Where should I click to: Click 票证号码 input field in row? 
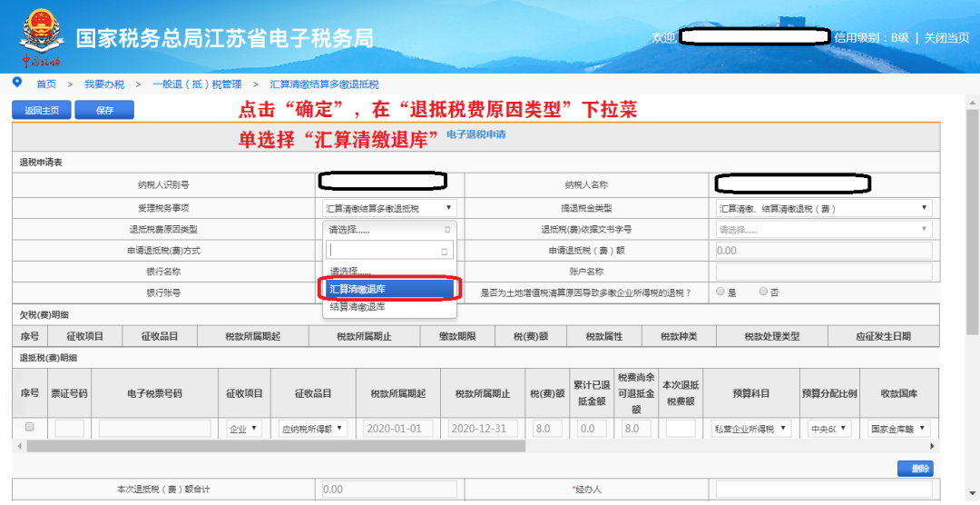(x=69, y=429)
